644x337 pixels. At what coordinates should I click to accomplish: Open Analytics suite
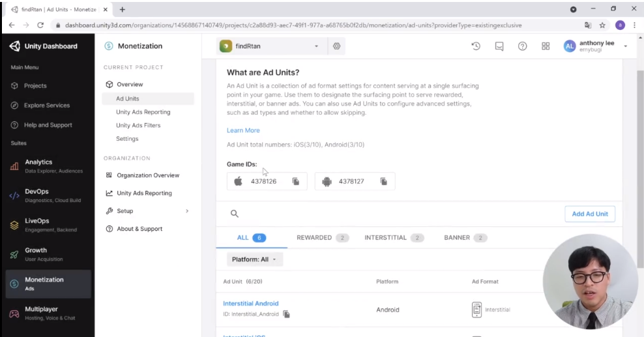48,166
